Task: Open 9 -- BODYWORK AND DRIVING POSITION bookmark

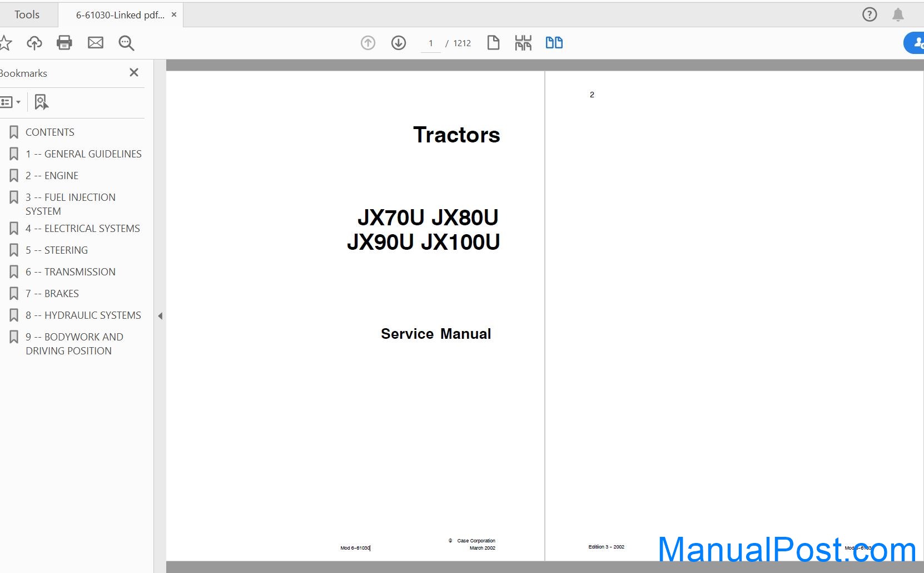Action: pyautogui.click(x=74, y=344)
